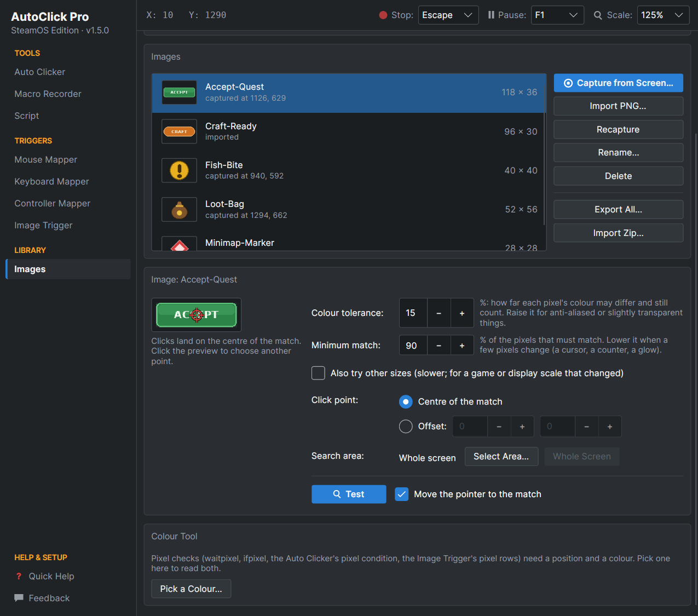Enable Also try other sizes checkbox
Image resolution: width=698 pixels, height=616 pixels.
tap(318, 373)
